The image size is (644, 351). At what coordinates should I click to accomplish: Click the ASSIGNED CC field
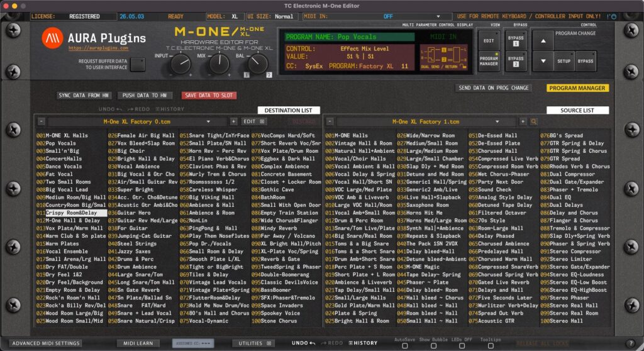coord(193,343)
